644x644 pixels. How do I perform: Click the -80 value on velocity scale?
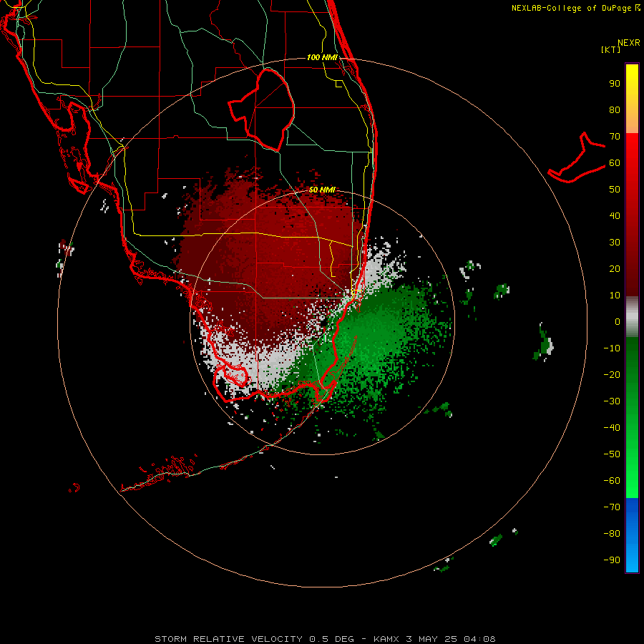click(x=612, y=534)
